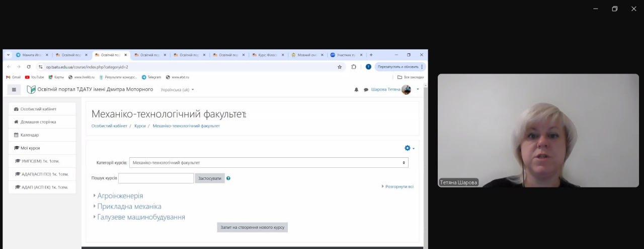Switch to the Манита Иго Telegram tab
The image size is (644, 249).
click(x=32, y=55)
